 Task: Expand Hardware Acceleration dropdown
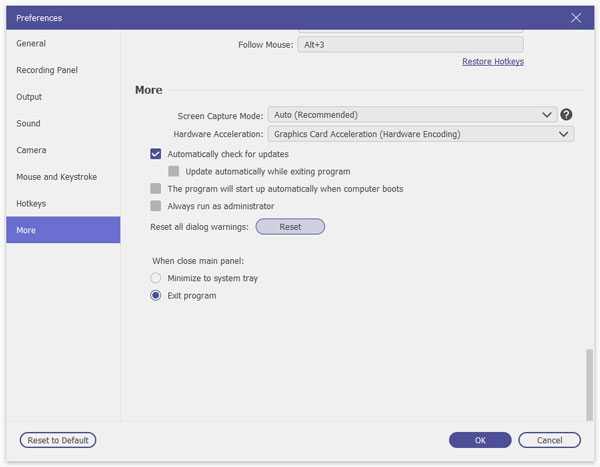coord(420,134)
